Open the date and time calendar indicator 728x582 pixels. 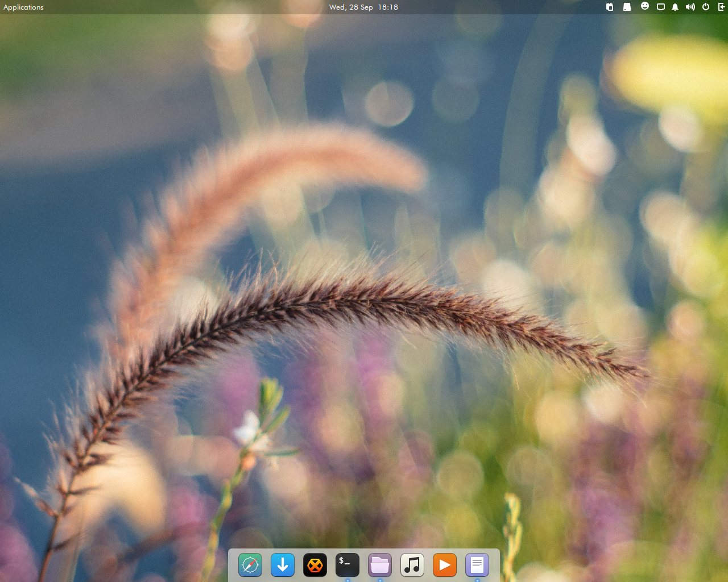tap(363, 7)
